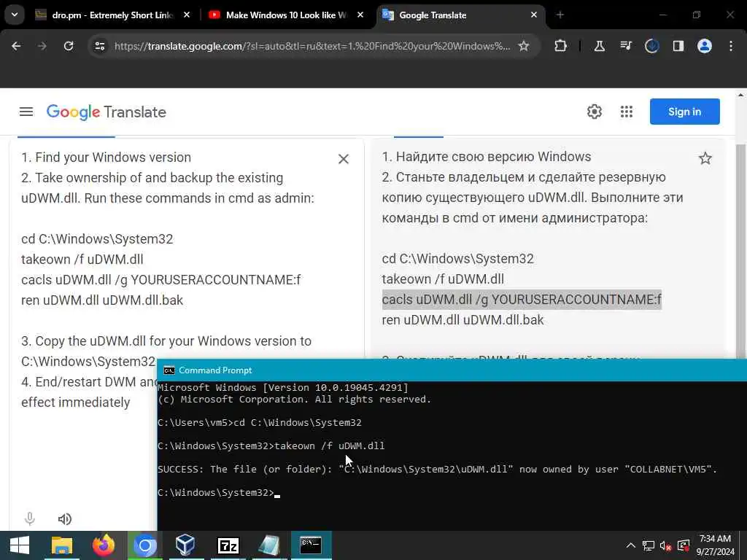Save translation with the star icon
This screenshot has height=560, width=747.
point(705,158)
